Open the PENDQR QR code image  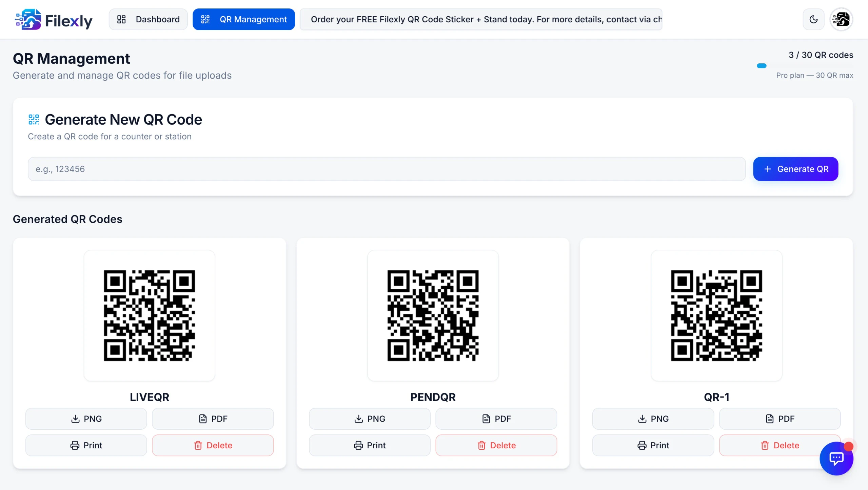click(x=433, y=315)
